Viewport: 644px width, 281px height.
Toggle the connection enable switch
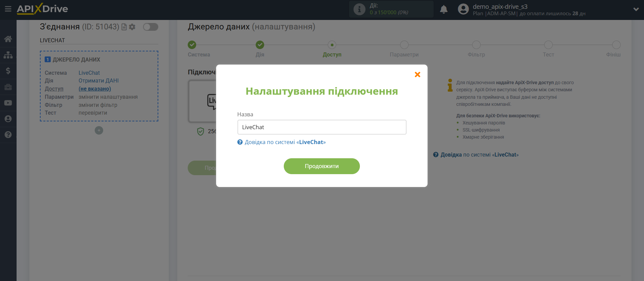(x=151, y=27)
